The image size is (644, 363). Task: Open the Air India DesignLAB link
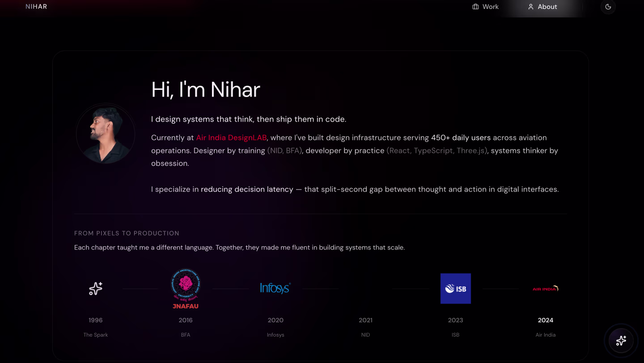(x=231, y=138)
